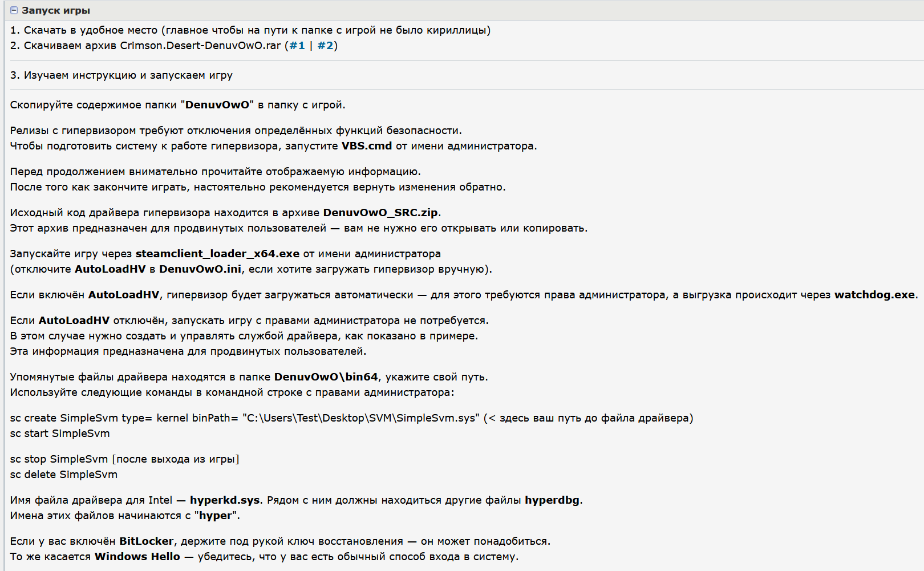Click the bold "hyperdbg" text
924x571 pixels.
[x=552, y=500]
